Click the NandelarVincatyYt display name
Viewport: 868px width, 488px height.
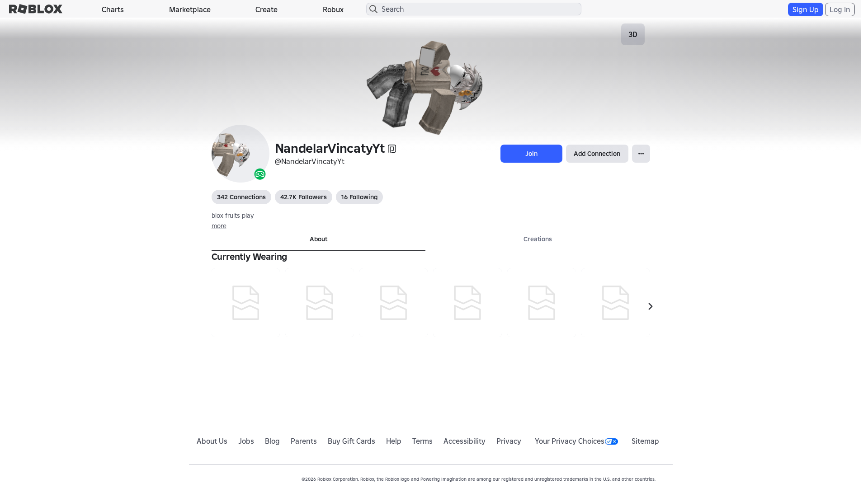[x=330, y=148]
